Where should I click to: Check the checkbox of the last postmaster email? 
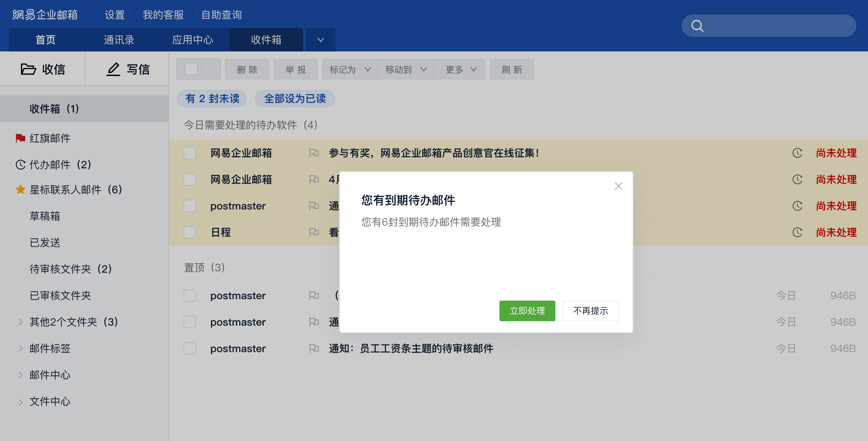tap(190, 348)
